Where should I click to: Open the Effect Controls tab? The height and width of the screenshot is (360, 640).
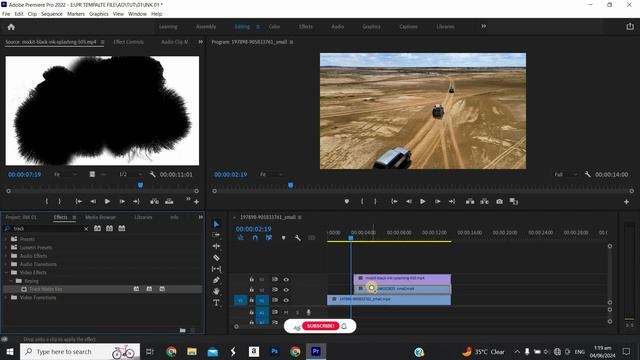pyautogui.click(x=129, y=42)
